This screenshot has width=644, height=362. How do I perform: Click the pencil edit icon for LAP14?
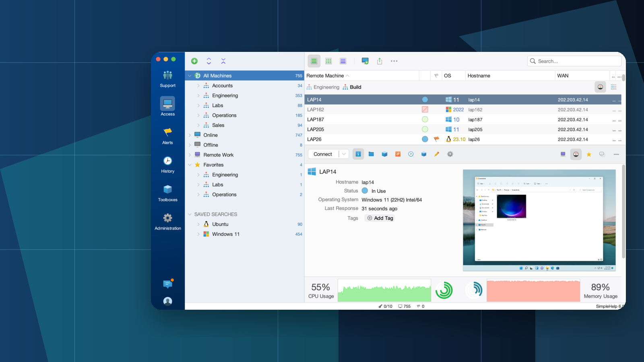click(x=437, y=154)
